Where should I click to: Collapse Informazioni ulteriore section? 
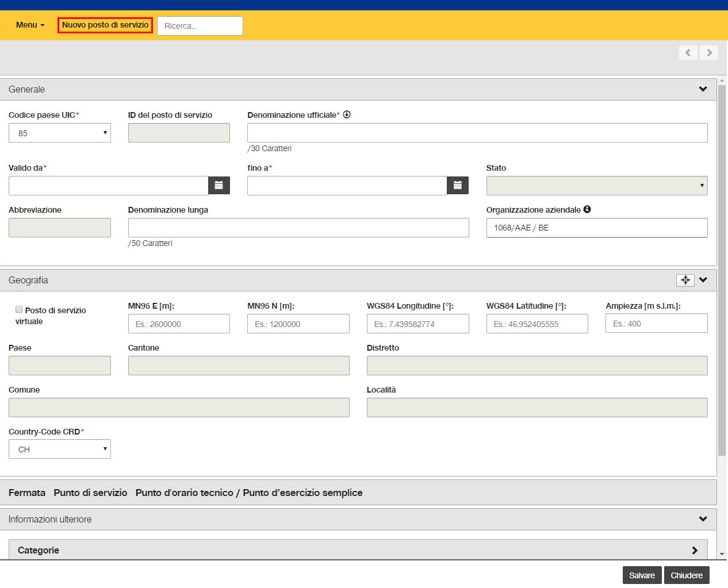point(703,519)
